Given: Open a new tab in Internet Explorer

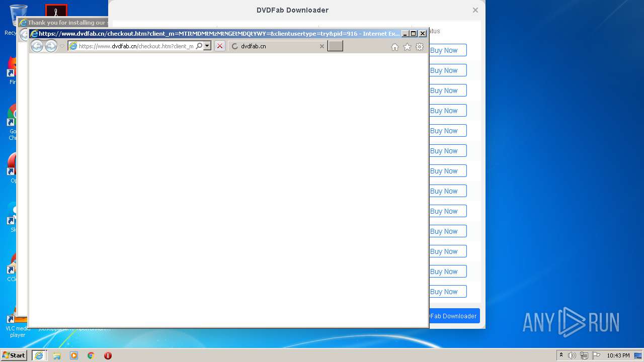Looking at the screenshot, I should tap(335, 46).
